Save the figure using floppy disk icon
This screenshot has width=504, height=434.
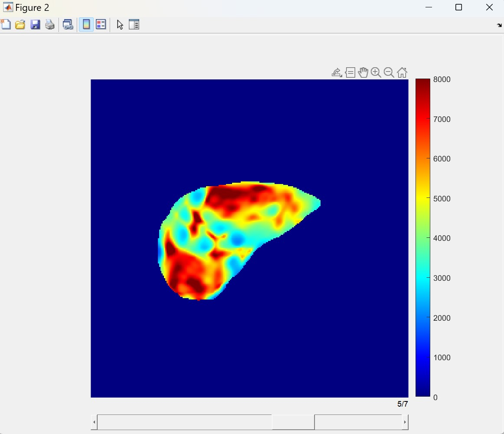[x=35, y=24]
